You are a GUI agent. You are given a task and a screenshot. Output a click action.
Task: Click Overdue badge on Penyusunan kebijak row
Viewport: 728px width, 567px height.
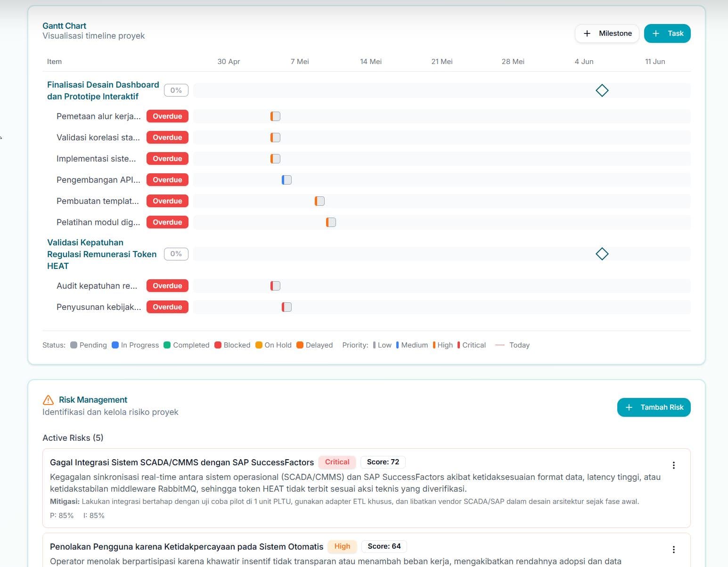167,307
